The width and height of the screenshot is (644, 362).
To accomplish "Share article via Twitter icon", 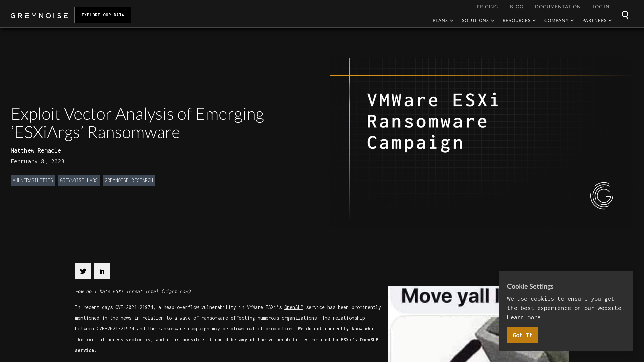I will [83, 271].
